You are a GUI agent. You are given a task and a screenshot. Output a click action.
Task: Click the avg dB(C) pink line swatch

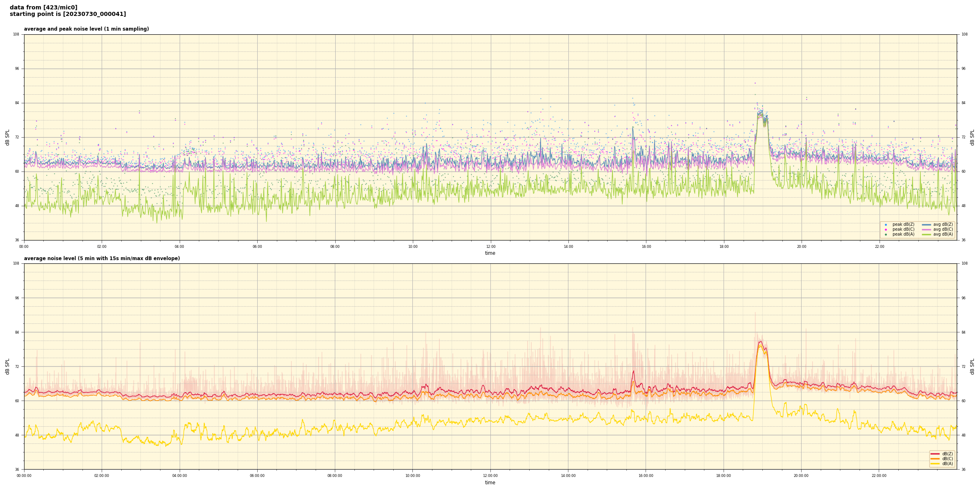[927, 229]
